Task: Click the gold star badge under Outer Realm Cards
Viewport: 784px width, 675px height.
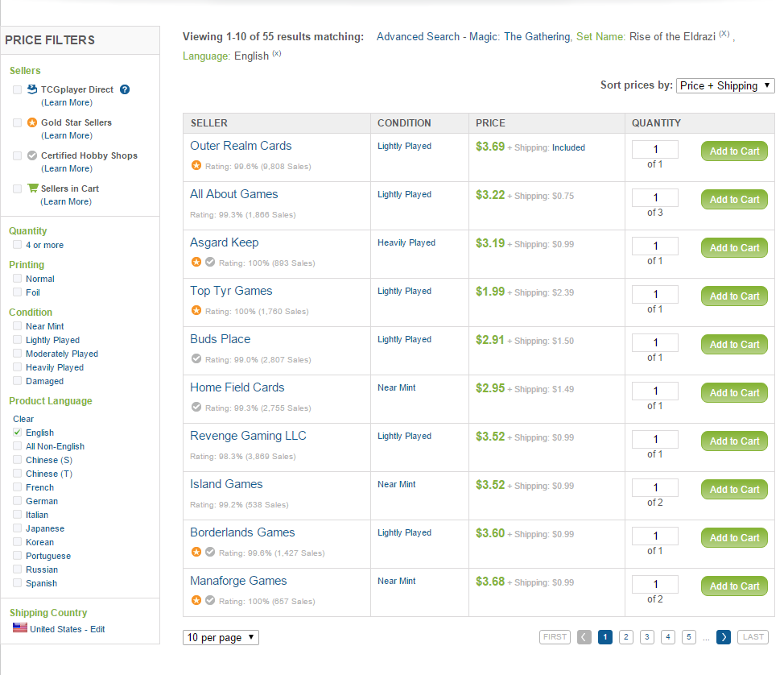Action: pos(196,165)
